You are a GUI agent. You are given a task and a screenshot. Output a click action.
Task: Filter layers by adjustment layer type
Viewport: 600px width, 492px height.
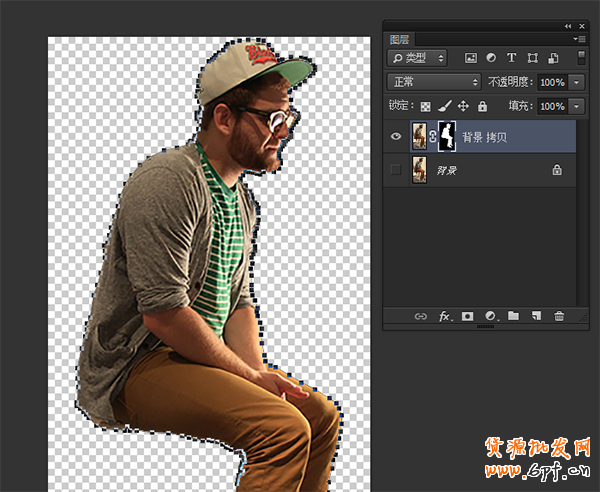pyautogui.click(x=491, y=58)
